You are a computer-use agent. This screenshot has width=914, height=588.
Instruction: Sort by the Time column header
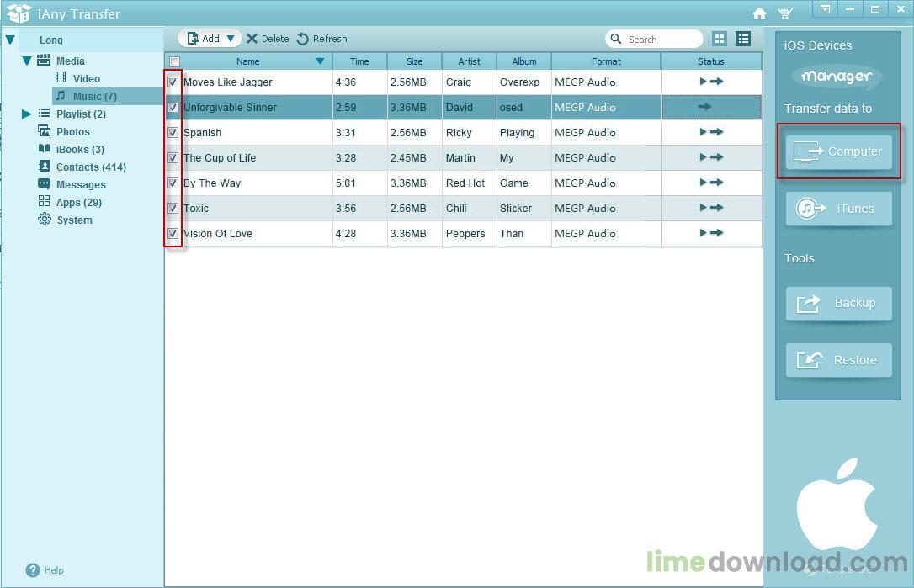[359, 61]
